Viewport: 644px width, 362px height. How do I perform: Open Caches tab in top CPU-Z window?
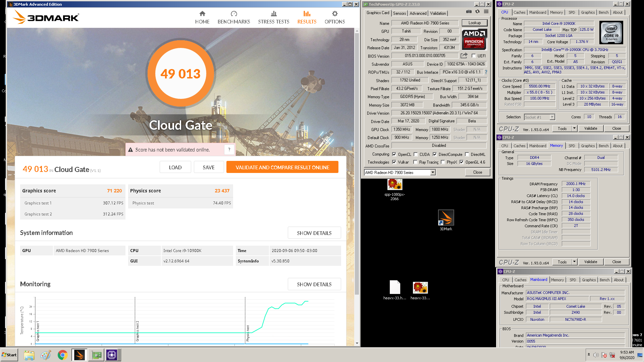[x=519, y=12]
